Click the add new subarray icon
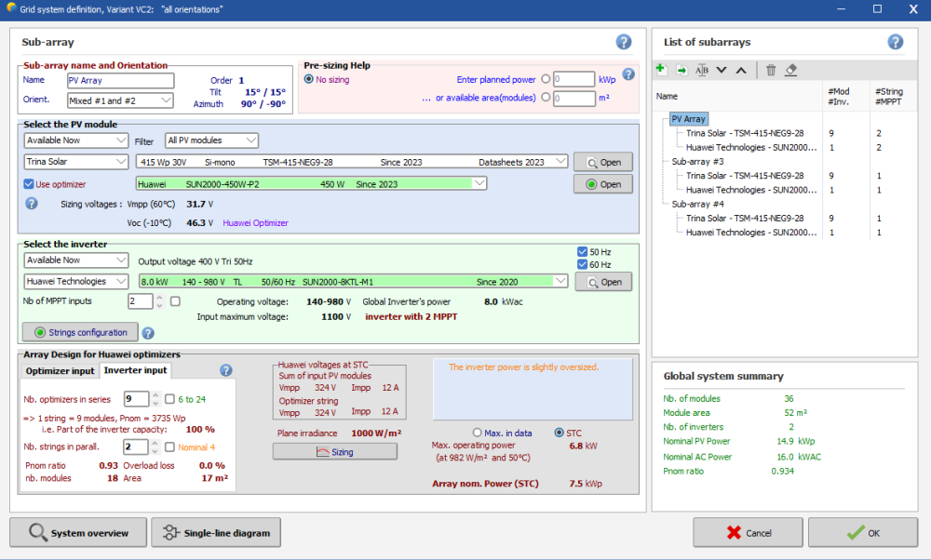The height and width of the screenshot is (560, 931). (x=661, y=70)
